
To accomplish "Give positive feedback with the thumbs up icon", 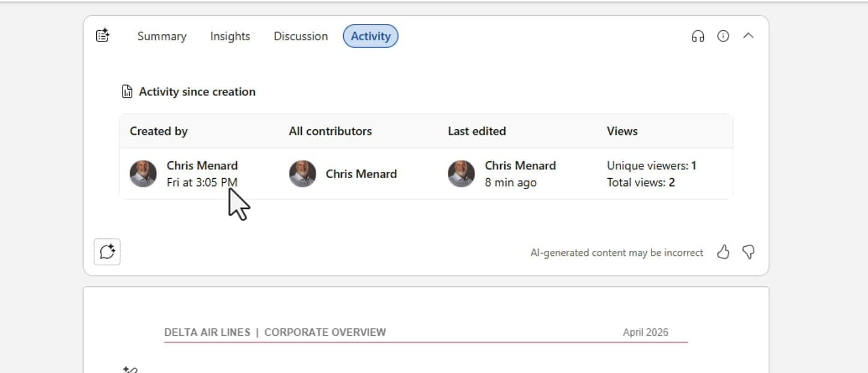I will pos(723,253).
